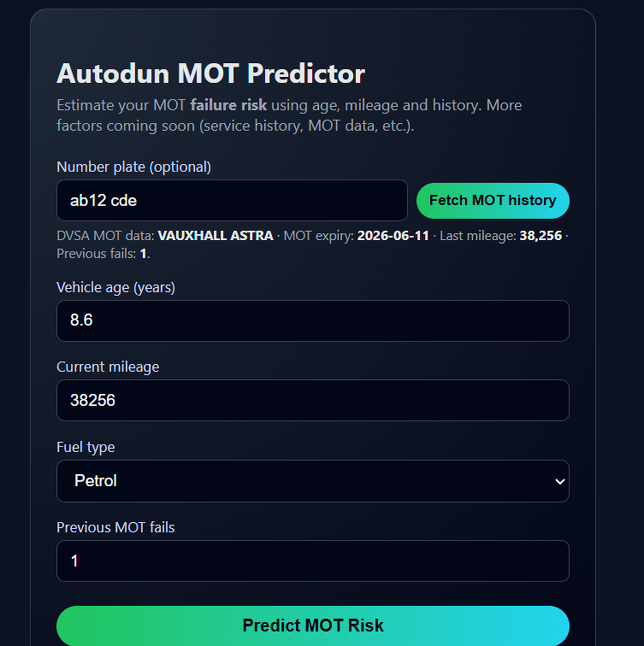Click the Fetch MOT history button
This screenshot has height=646, width=644.
click(492, 201)
